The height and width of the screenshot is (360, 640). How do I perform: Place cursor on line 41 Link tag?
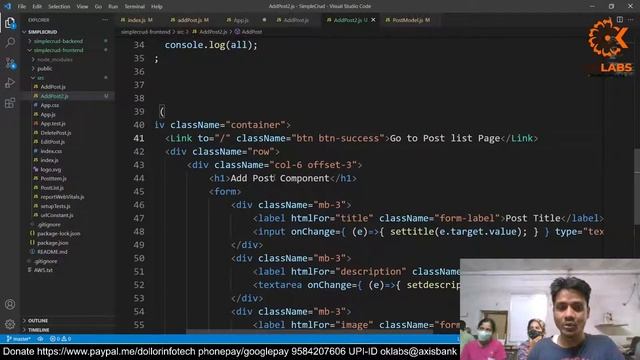click(x=181, y=138)
